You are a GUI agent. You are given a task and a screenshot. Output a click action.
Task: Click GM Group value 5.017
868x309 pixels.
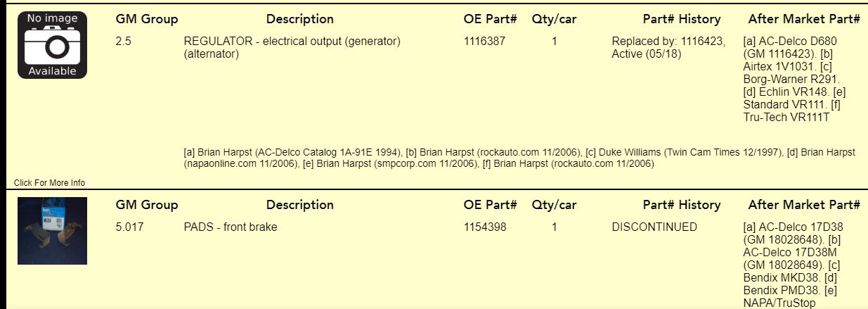(129, 227)
